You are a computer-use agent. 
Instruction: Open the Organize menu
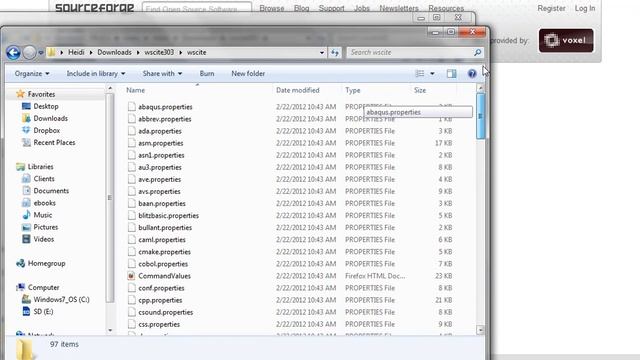click(x=32, y=73)
